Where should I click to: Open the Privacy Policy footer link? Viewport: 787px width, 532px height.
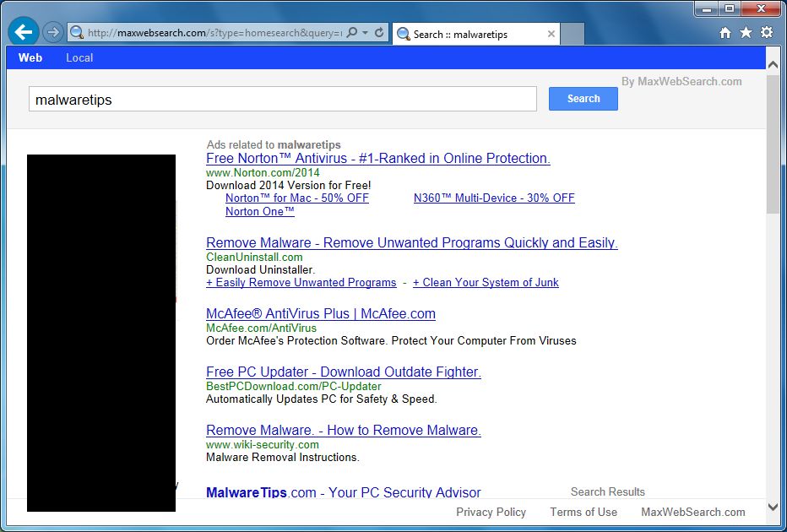pyautogui.click(x=491, y=512)
